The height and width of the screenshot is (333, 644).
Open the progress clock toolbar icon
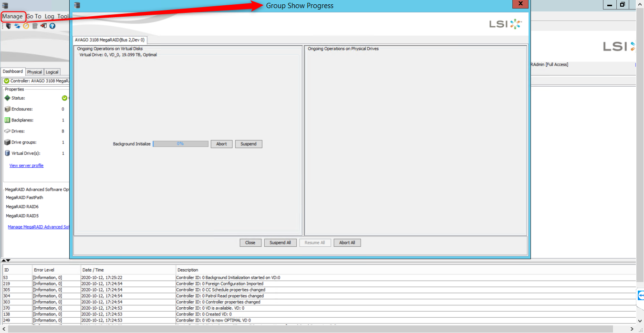(x=26, y=26)
